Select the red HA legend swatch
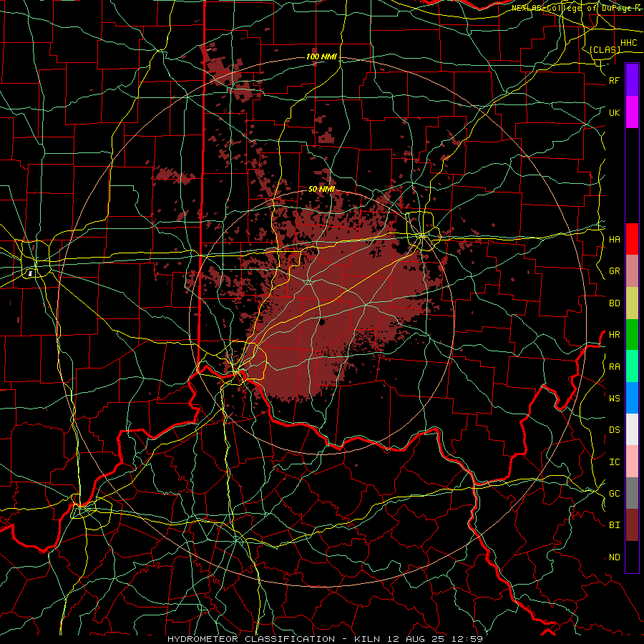This screenshot has width=644, height=644. pyautogui.click(x=632, y=239)
